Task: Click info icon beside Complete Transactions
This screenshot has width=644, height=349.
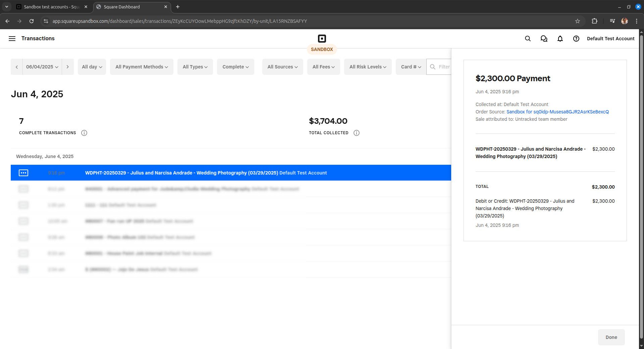Action: (x=84, y=133)
